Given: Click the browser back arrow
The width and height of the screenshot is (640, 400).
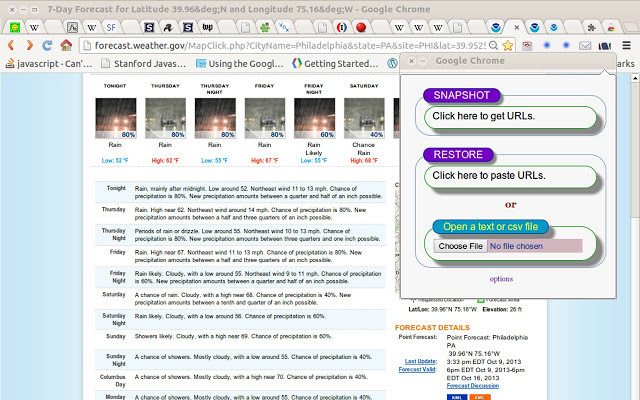Looking at the screenshot, I should pyautogui.click(x=10, y=45).
